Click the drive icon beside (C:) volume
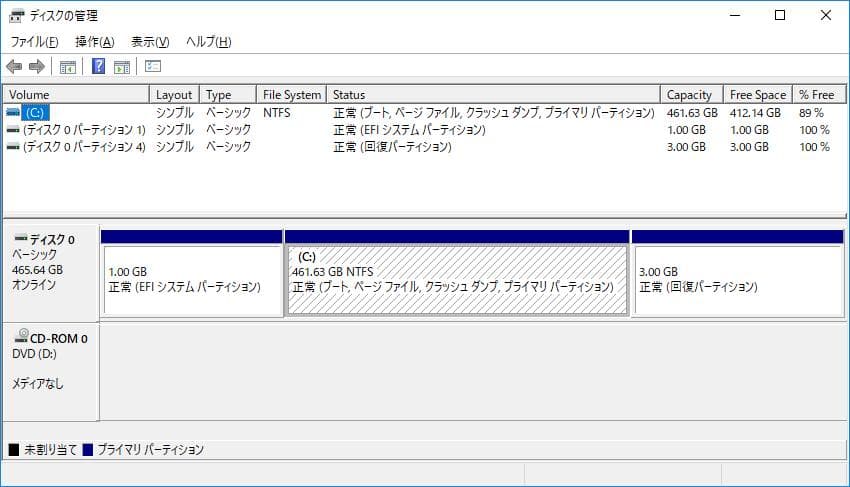The height and width of the screenshot is (487, 850). coord(12,112)
